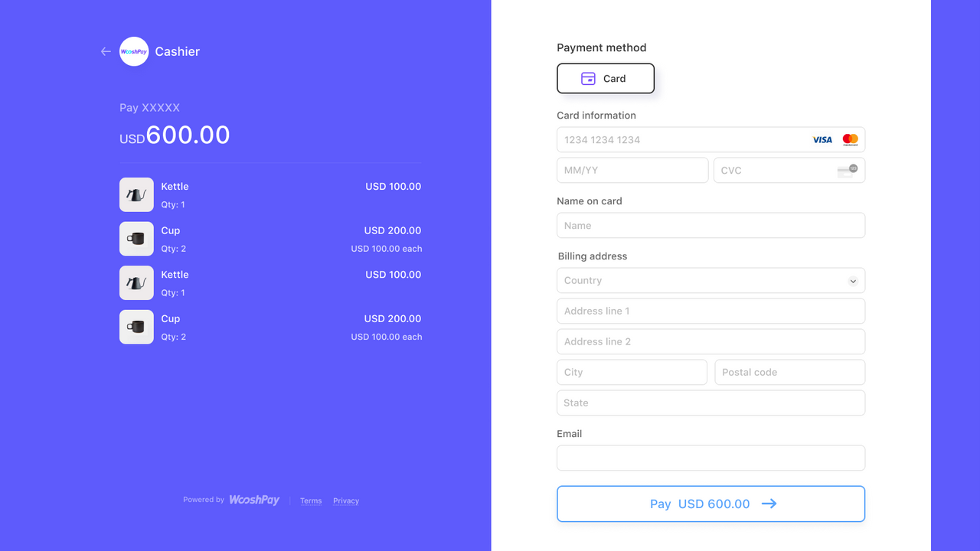Click the Visa card icon

tap(822, 139)
